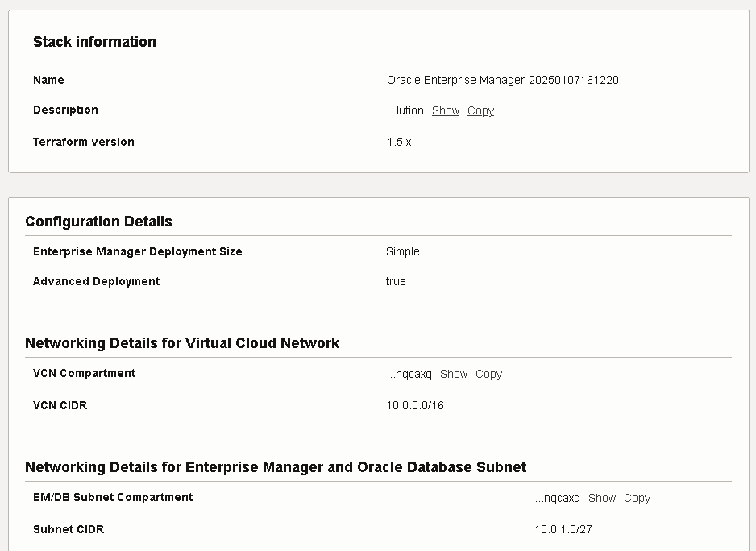Copy the stack Description text
This screenshot has height=551, width=756.
480,111
